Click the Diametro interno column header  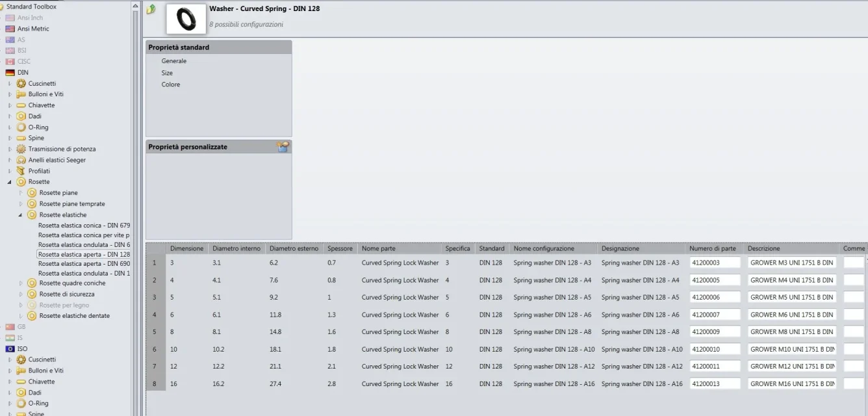[236, 248]
